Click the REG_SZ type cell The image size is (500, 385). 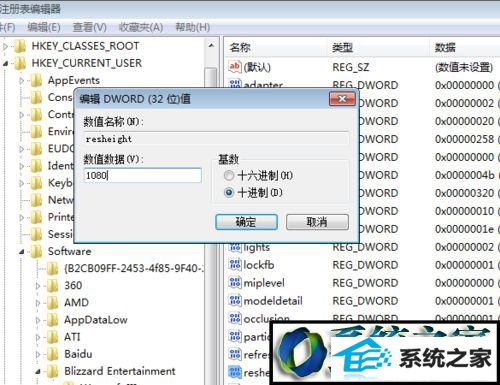click(x=351, y=67)
